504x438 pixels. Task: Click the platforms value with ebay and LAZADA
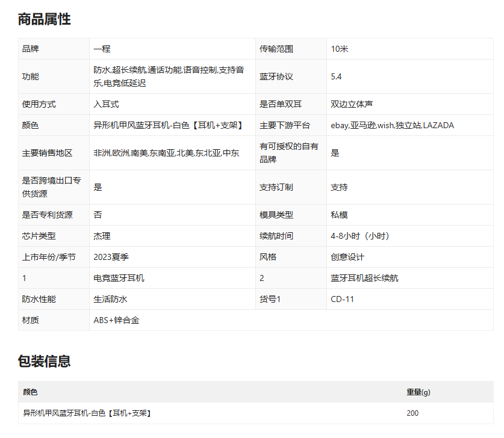tap(392, 125)
